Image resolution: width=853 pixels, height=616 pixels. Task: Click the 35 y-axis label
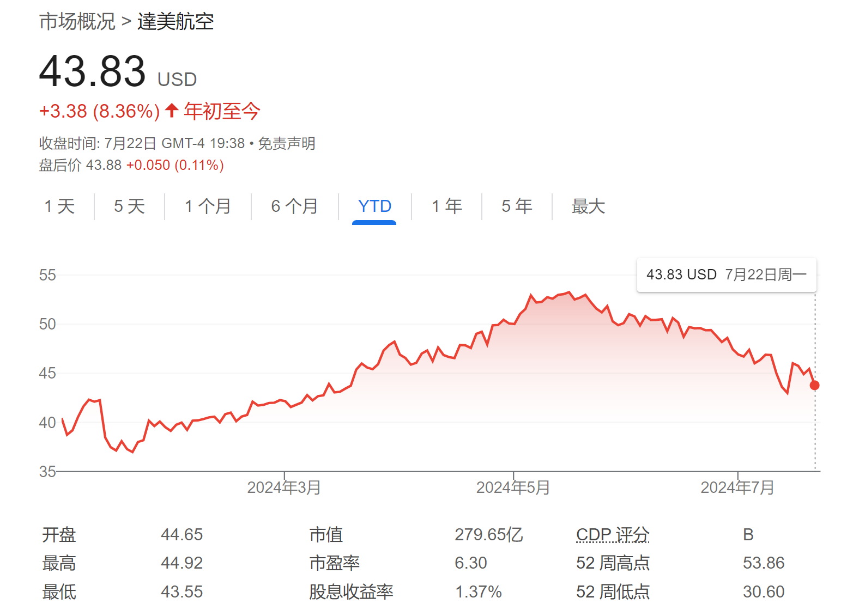[47, 471]
